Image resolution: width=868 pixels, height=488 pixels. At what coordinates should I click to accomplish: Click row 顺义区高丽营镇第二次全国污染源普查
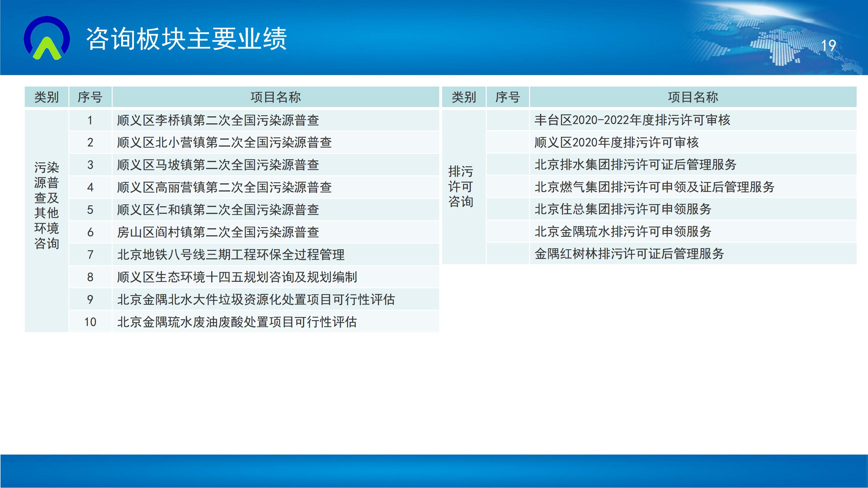click(224, 187)
